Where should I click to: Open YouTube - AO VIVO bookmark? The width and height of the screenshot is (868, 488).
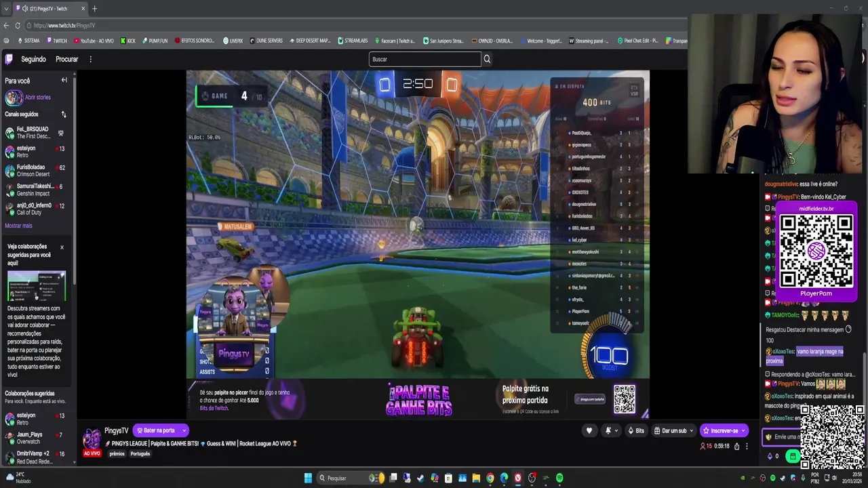pos(94,41)
